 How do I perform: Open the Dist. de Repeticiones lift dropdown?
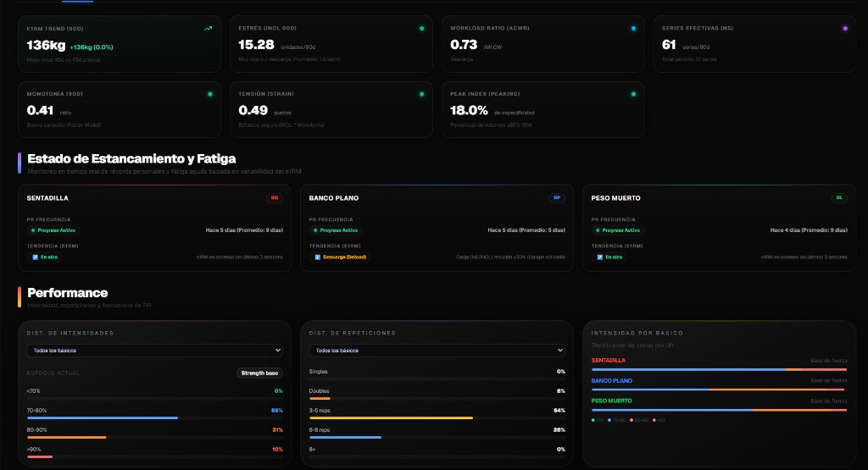click(x=437, y=350)
